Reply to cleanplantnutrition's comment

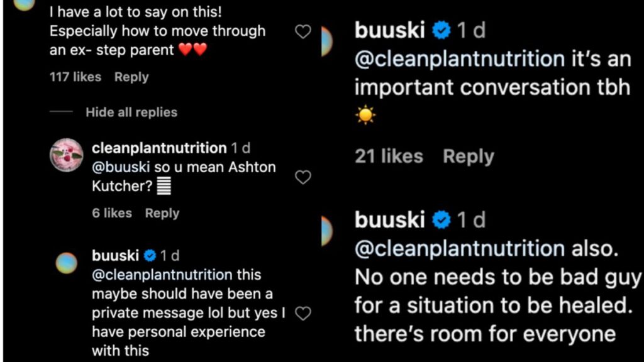point(162,213)
